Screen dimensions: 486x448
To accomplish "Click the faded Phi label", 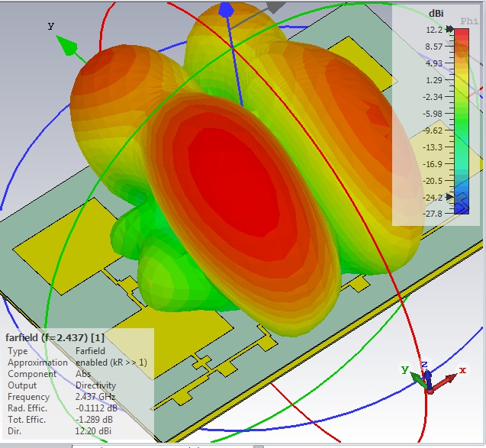I will pos(469,21).
